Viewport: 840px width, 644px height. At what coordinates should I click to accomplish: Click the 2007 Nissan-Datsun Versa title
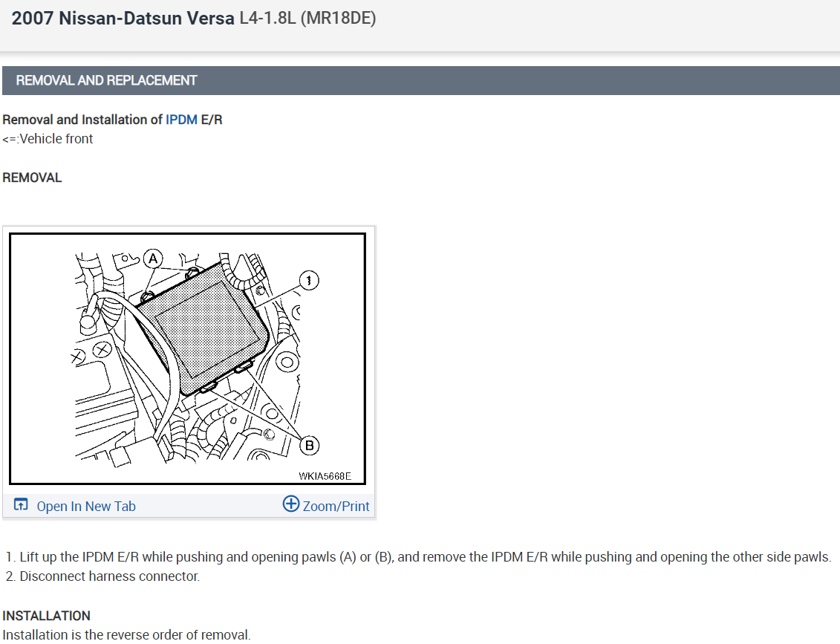(123, 19)
